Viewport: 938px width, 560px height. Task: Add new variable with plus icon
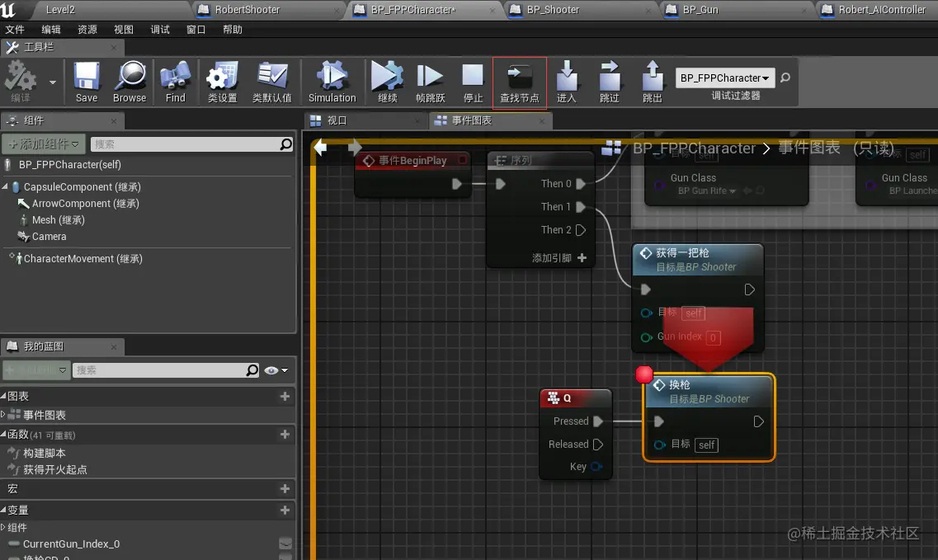coord(285,511)
